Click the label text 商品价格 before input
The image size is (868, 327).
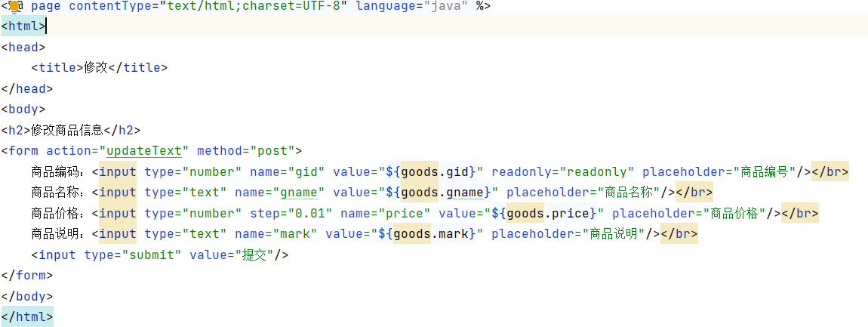tap(55, 214)
